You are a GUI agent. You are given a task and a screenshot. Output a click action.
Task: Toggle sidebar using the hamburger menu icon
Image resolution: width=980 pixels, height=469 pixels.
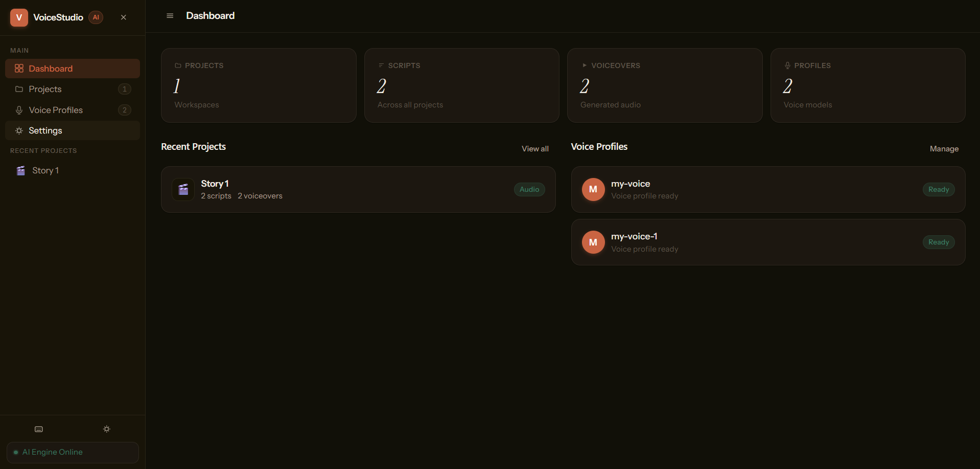click(170, 16)
